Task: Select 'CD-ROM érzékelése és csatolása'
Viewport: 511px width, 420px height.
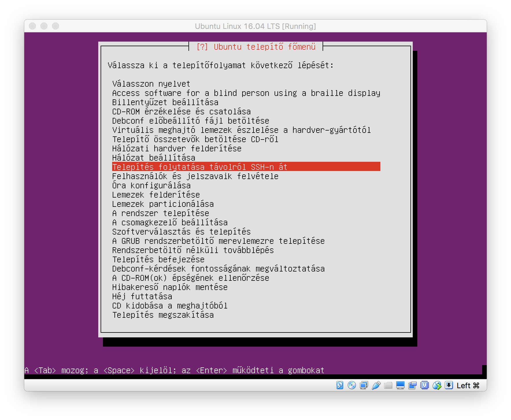Action: point(182,111)
